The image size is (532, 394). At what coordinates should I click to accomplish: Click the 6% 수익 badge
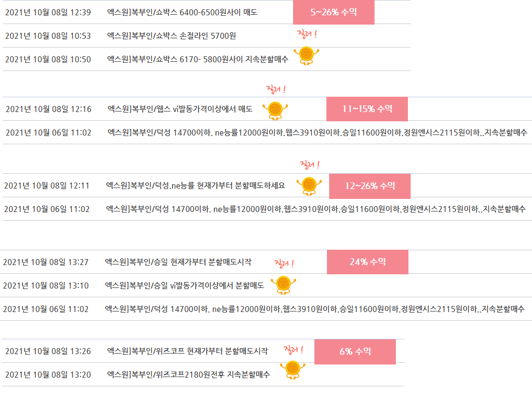355,351
